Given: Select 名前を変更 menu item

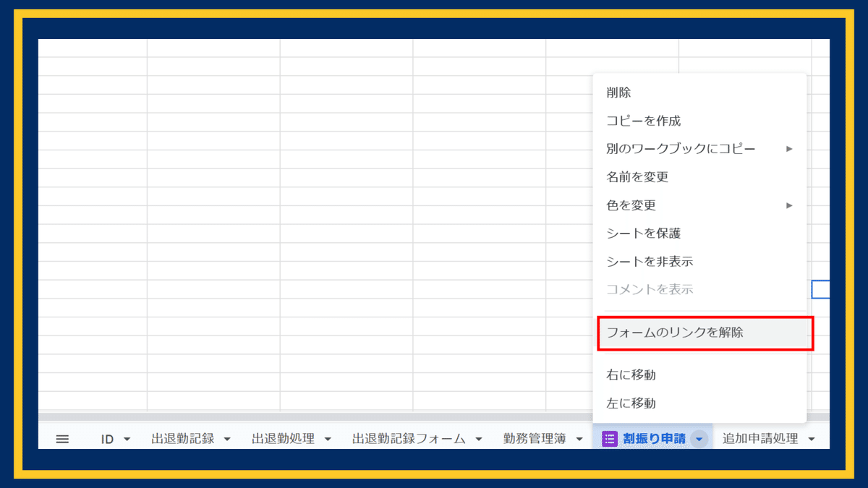Looking at the screenshot, I should (x=699, y=177).
